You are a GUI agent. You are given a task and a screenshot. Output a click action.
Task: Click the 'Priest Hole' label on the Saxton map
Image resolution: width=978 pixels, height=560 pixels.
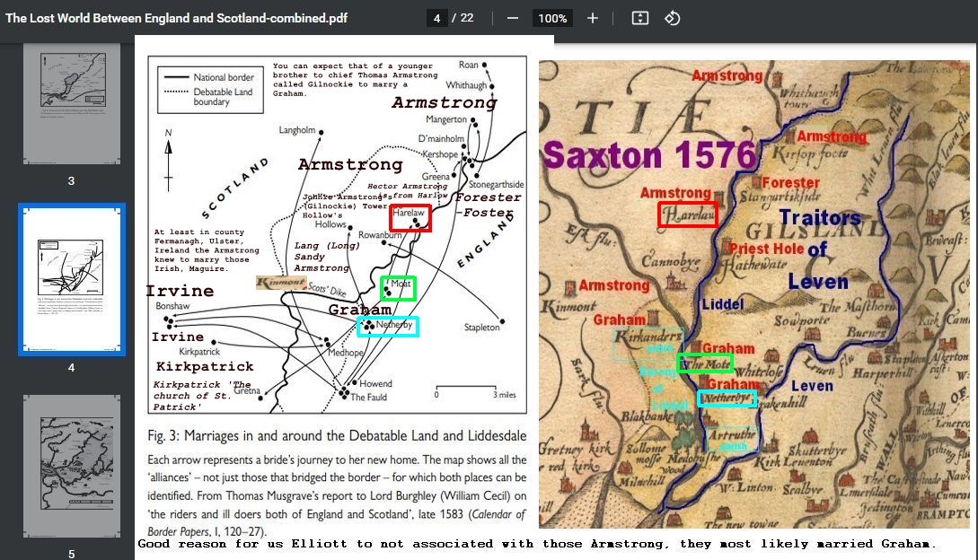[x=767, y=249]
